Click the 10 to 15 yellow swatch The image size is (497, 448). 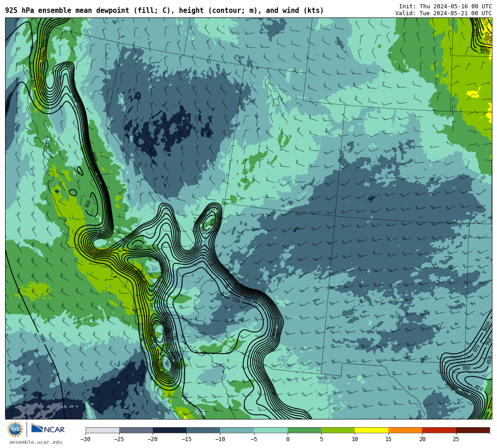(x=371, y=430)
